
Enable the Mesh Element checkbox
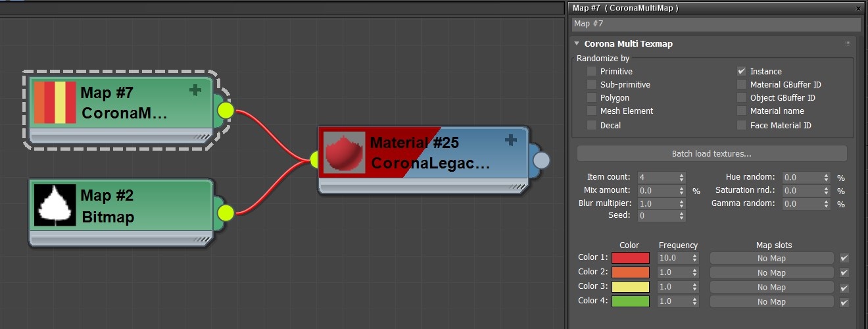click(x=592, y=111)
